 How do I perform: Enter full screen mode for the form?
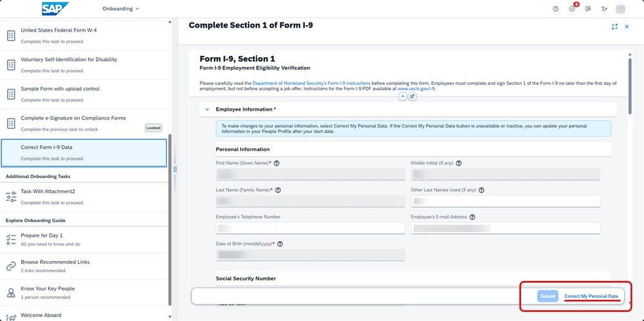click(x=614, y=26)
